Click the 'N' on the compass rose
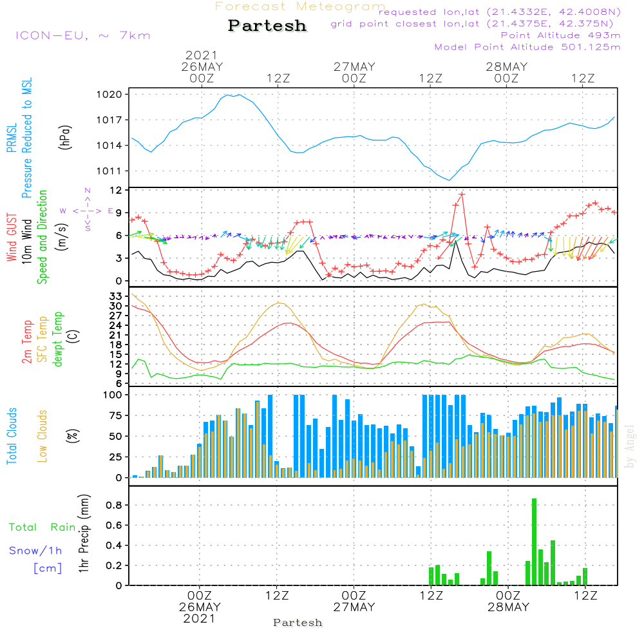 [x=88, y=191]
